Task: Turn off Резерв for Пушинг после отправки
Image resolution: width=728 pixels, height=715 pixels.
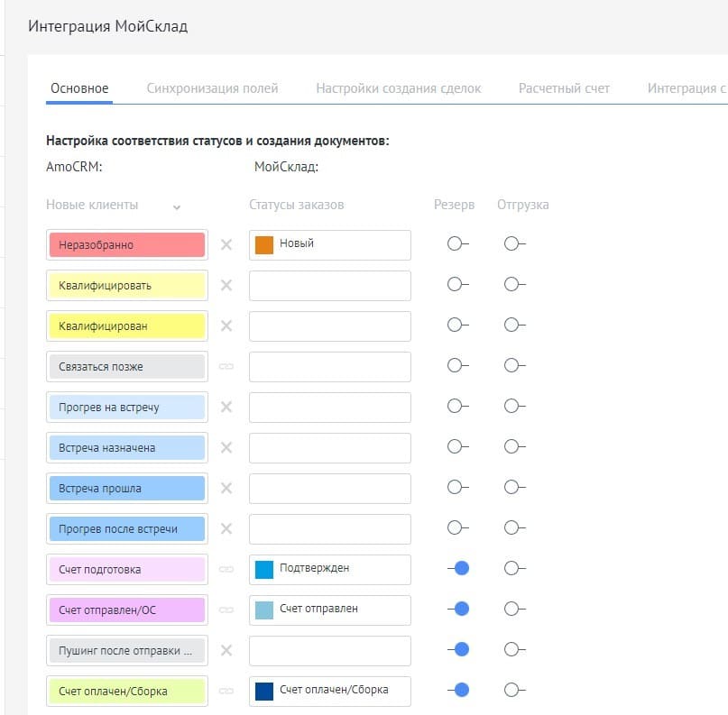Action: pos(457,649)
